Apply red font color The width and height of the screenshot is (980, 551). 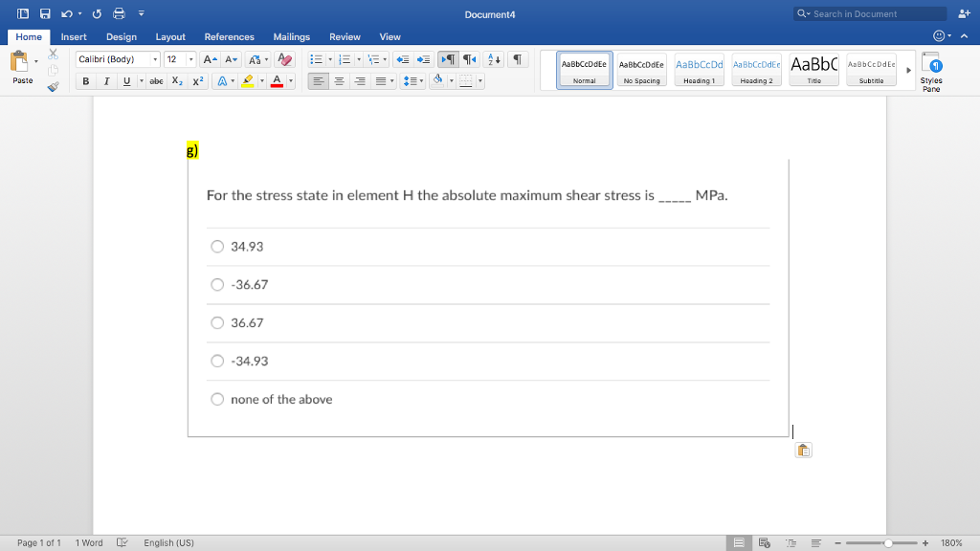click(x=277, y=81)
